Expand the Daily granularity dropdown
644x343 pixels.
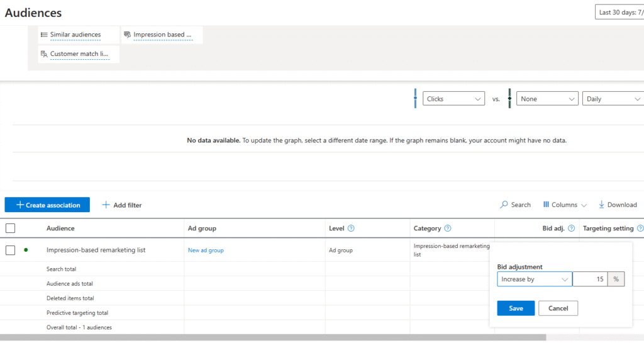(x=613, y=99)
